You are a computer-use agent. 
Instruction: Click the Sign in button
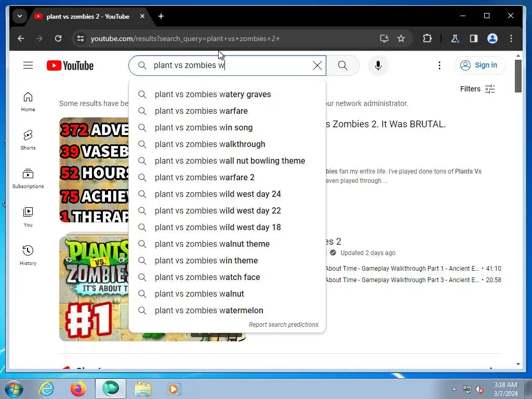pyautogui.click(x=479, y=65)
